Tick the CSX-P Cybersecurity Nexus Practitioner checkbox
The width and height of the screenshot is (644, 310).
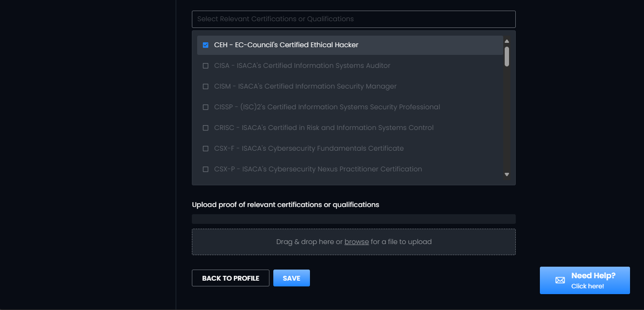(x=205, y=169)
